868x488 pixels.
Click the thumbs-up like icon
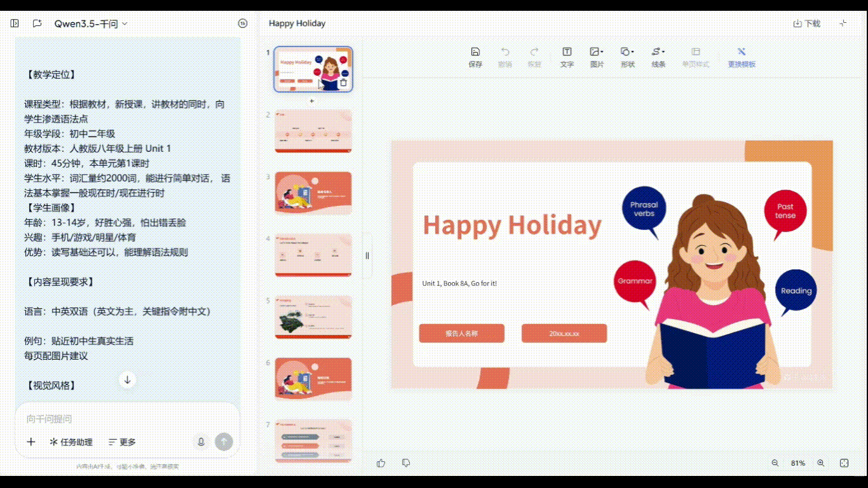[x=381, y=463]
